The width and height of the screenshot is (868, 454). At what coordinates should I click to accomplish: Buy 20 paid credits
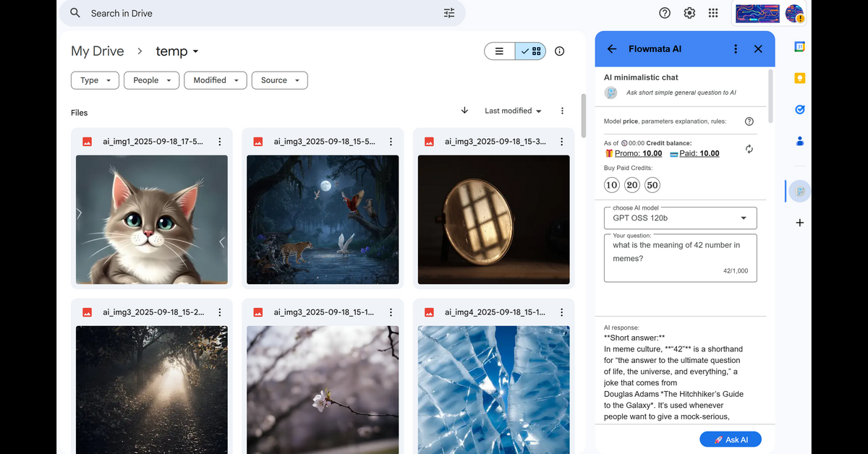pyautogui.click(x=632, y=185)
